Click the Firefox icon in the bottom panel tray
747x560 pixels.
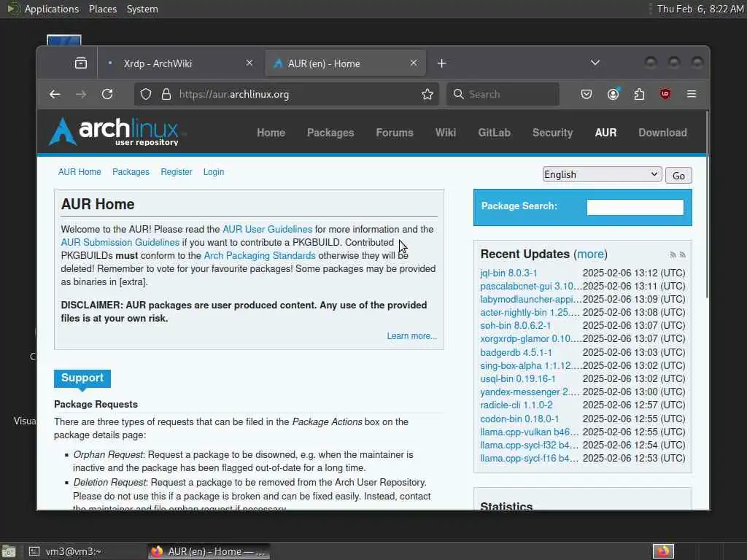[663, 551]
